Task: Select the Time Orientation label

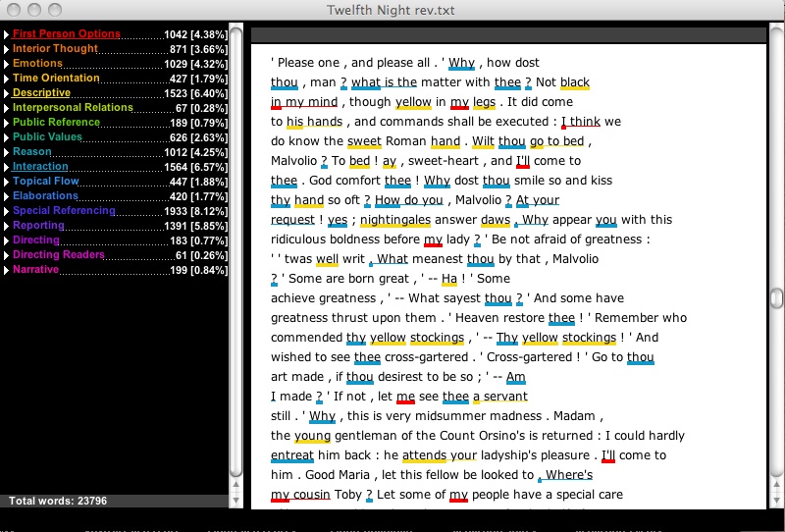Action: pos(56,78)
